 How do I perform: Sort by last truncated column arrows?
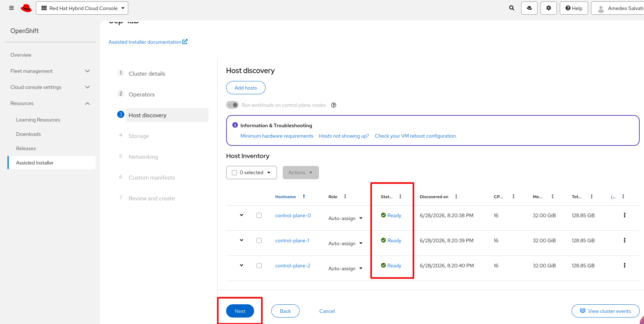[623, 196]
